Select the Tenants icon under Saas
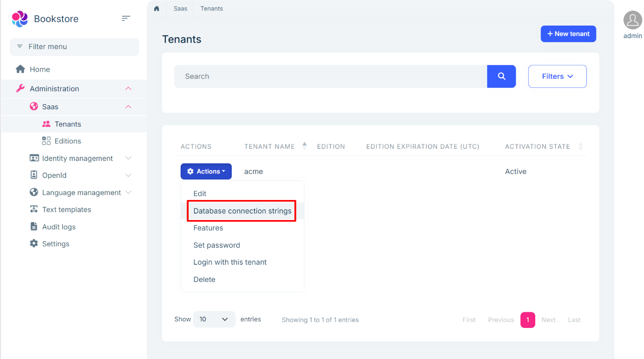 pyautogui.click(x=47, y=124)
